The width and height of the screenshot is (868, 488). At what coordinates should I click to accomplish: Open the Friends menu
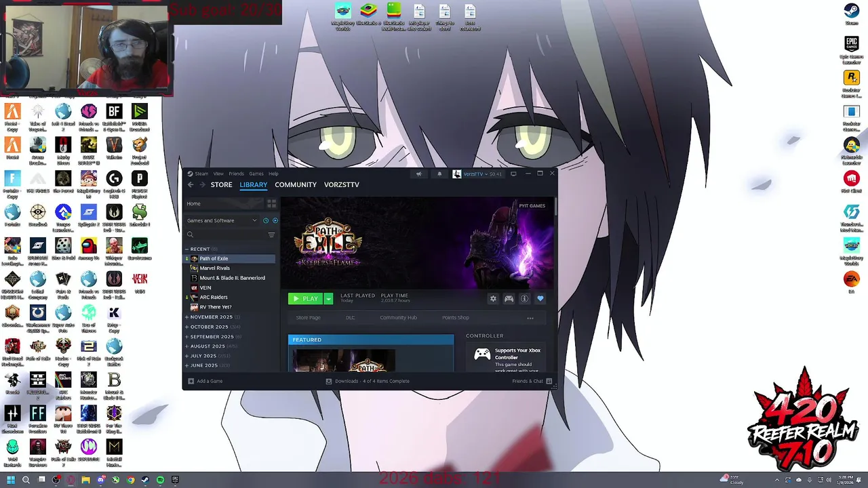tap(236, 174)
